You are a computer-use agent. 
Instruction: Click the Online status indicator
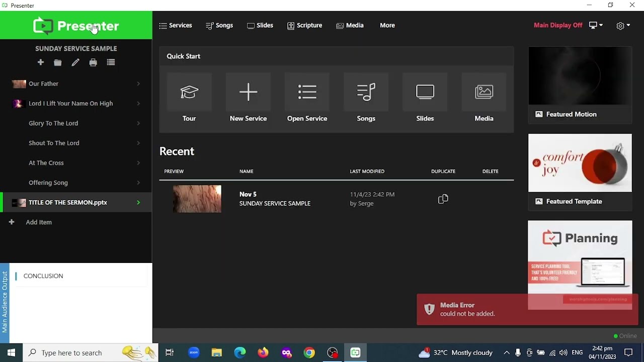coord(625,336)
